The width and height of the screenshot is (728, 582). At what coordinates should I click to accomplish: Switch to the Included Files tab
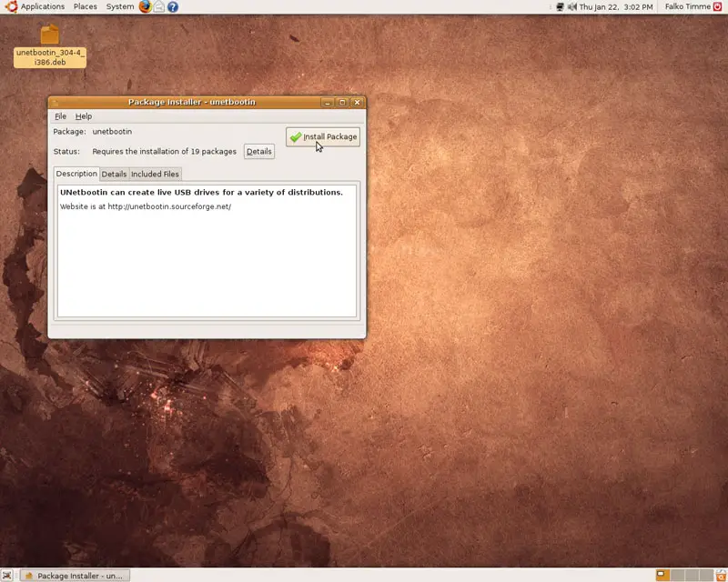155,174
